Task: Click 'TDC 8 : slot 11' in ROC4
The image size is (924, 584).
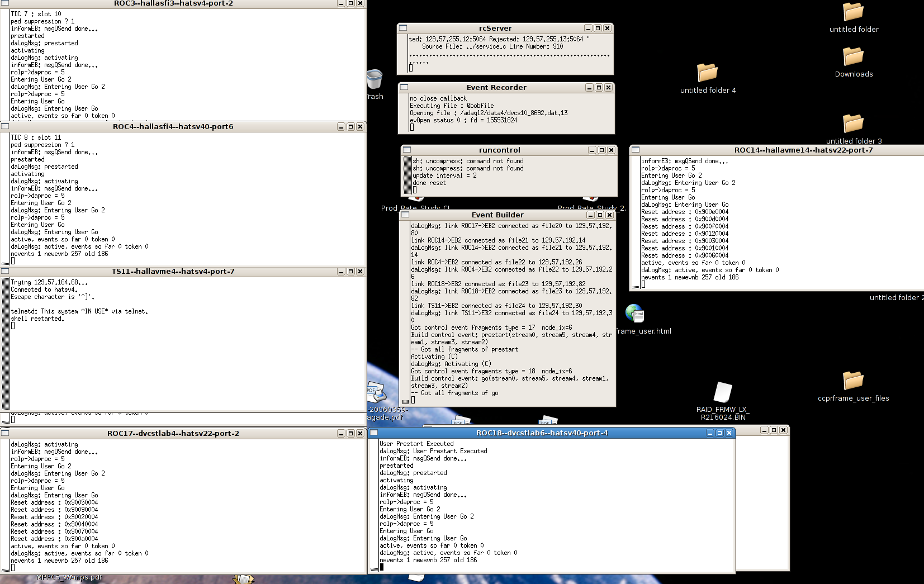Action: [36, 137]
